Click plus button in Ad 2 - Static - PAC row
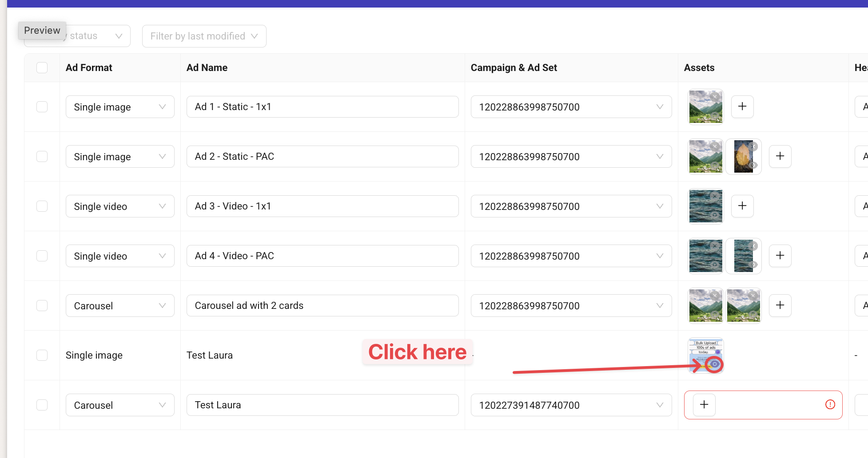This screenshot has height=458, width=868. pos(780,156)
